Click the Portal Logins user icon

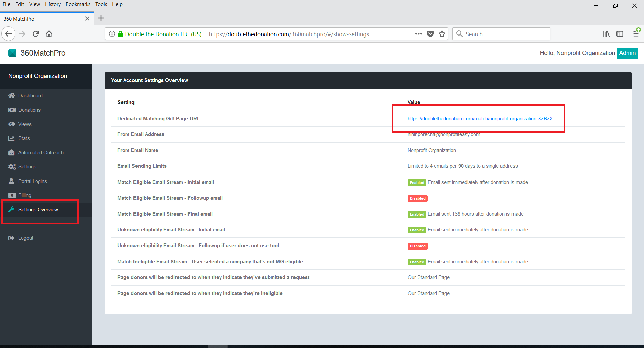click(x=11, y=181)
